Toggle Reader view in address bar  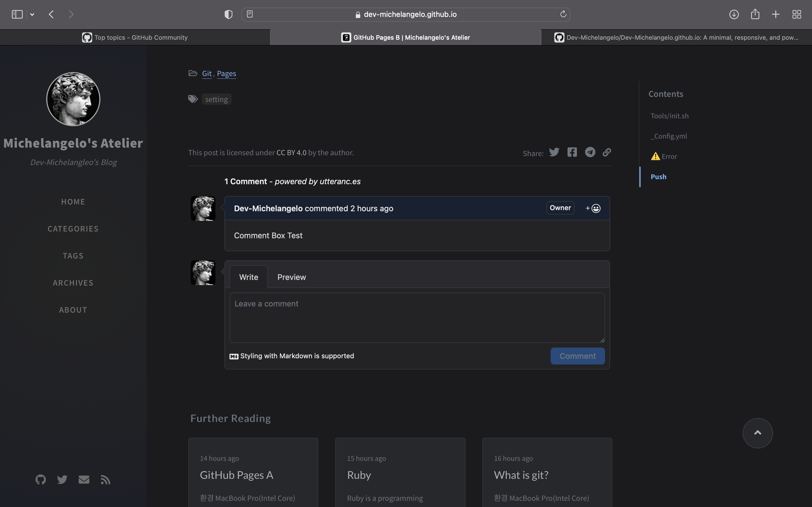(250, 14)
